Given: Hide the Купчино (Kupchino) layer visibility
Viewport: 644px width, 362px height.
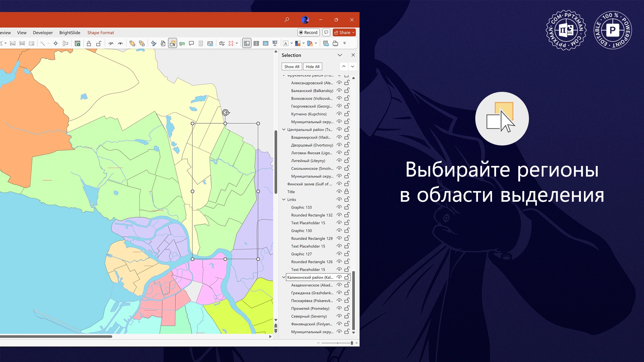Looking at the screenshot, I should pos(339,114).
